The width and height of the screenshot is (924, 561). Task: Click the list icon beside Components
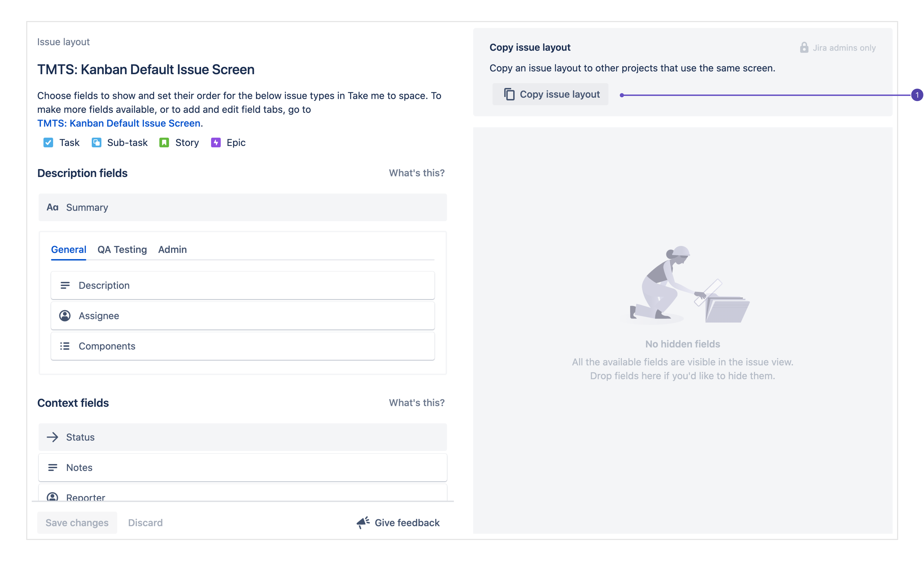click(65, 346)
